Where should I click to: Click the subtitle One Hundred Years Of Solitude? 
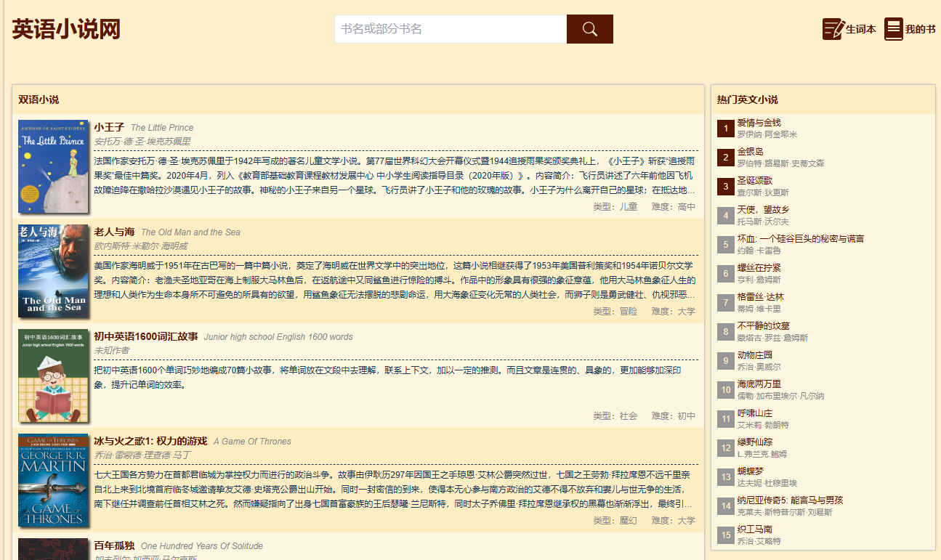coord(202,546)
